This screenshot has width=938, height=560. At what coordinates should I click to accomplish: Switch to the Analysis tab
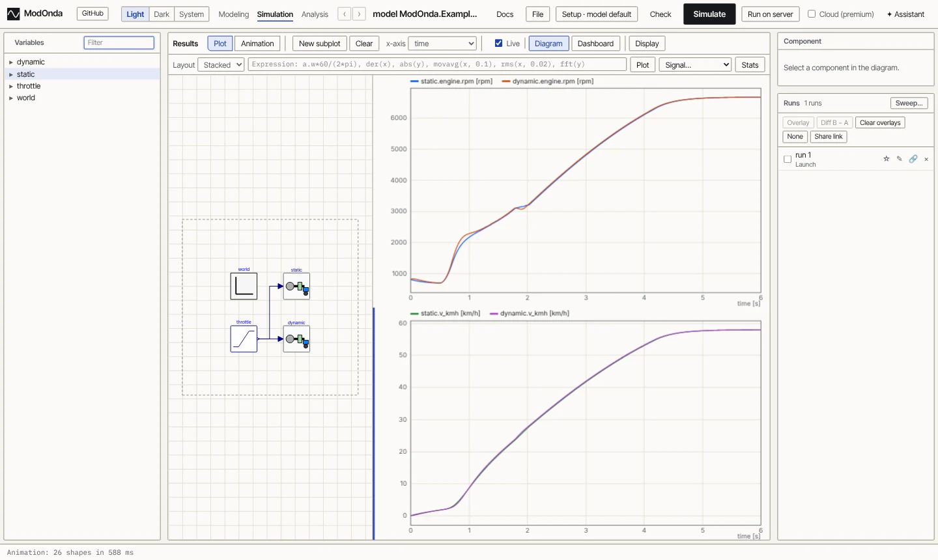(x=315, y=14)
